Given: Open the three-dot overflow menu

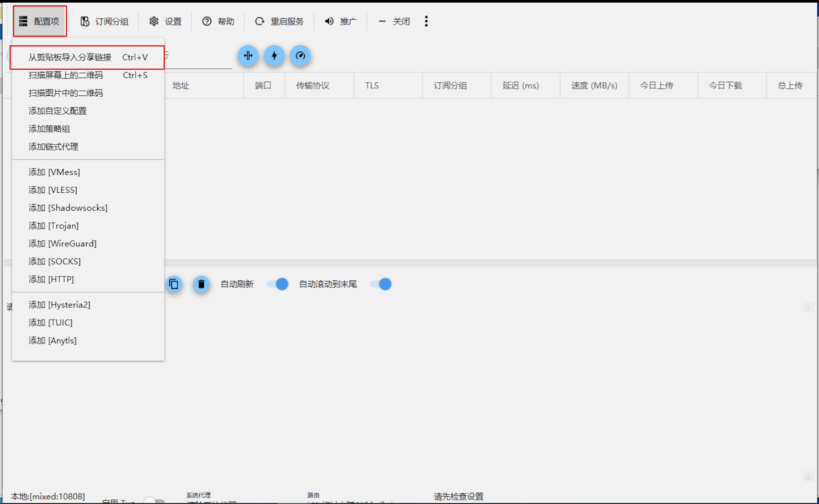Looking at the screenshot, I should pos(426,21).
